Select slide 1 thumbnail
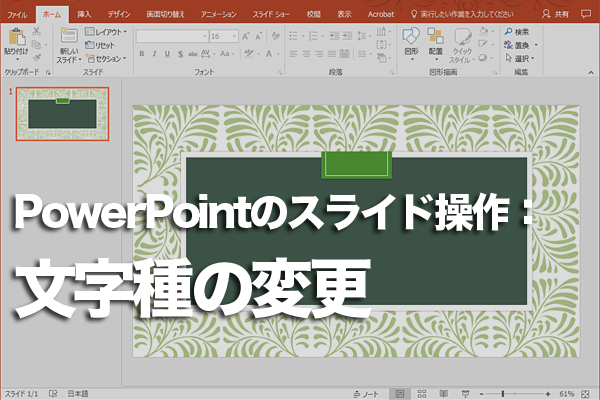This screenshot has width=600, height=400. click(x=62, y=114)
